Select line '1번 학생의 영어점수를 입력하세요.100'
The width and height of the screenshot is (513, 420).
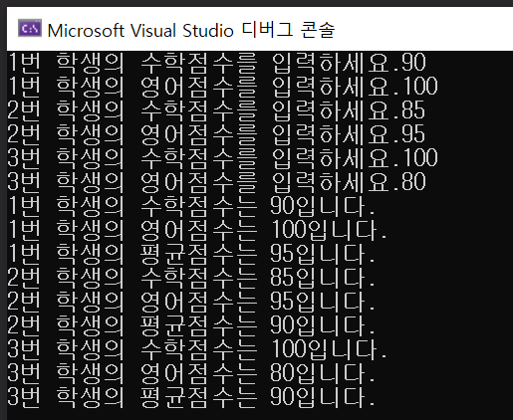point(222,87)
